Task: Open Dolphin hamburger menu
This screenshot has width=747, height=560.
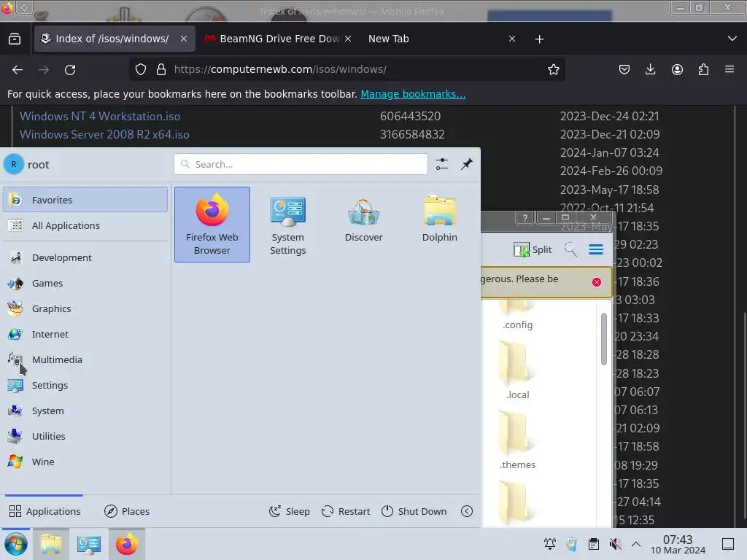Action: click(x=596, y=249)
